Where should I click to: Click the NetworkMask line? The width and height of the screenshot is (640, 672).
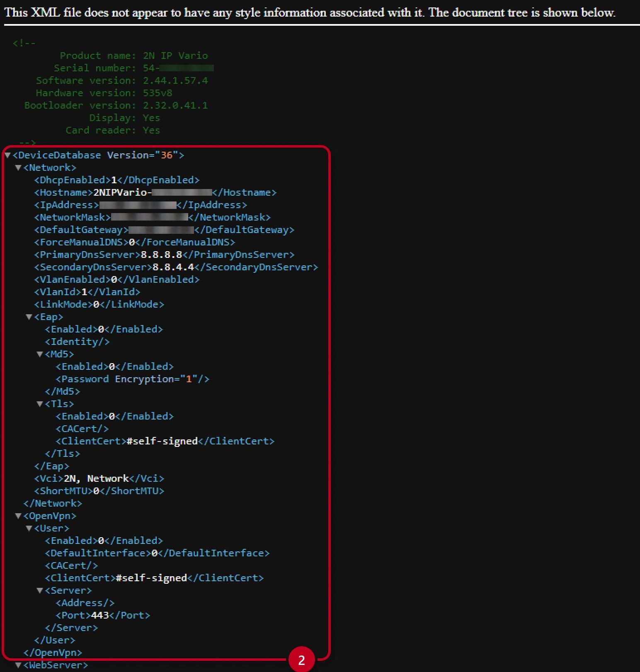click(x=153, y=217)
